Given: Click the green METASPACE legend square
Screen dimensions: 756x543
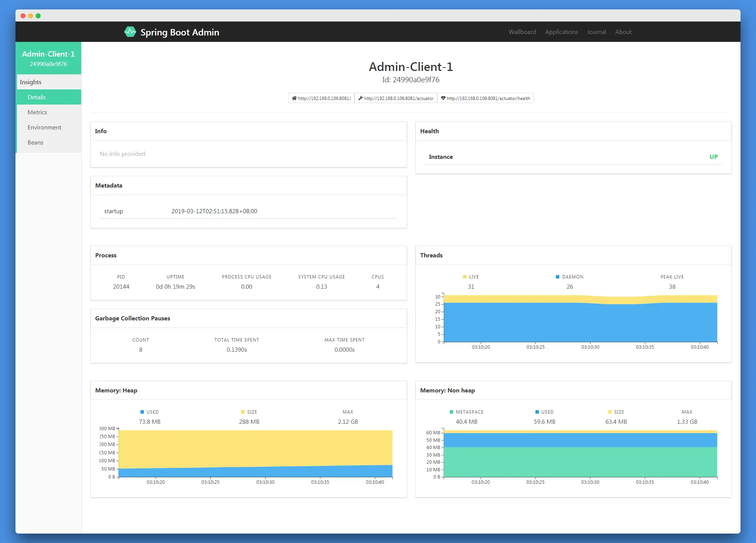Looking at the screenshot, I should [451, 412].
